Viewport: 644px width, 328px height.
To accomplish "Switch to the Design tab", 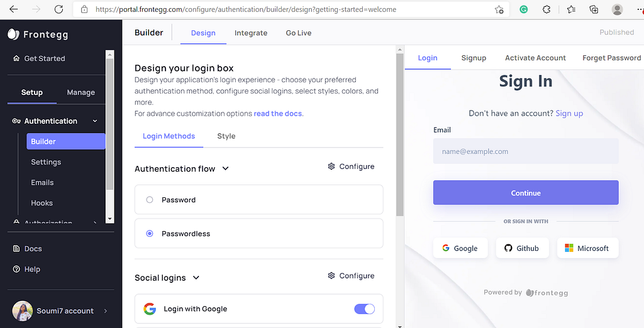I will pos(203,33).
